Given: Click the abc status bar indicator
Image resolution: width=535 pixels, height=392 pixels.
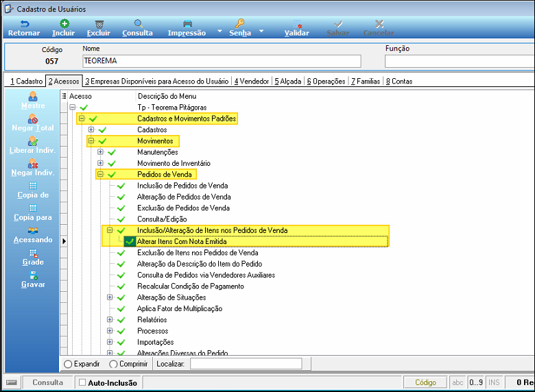Looking at the screenshot, I should (457, 382).
